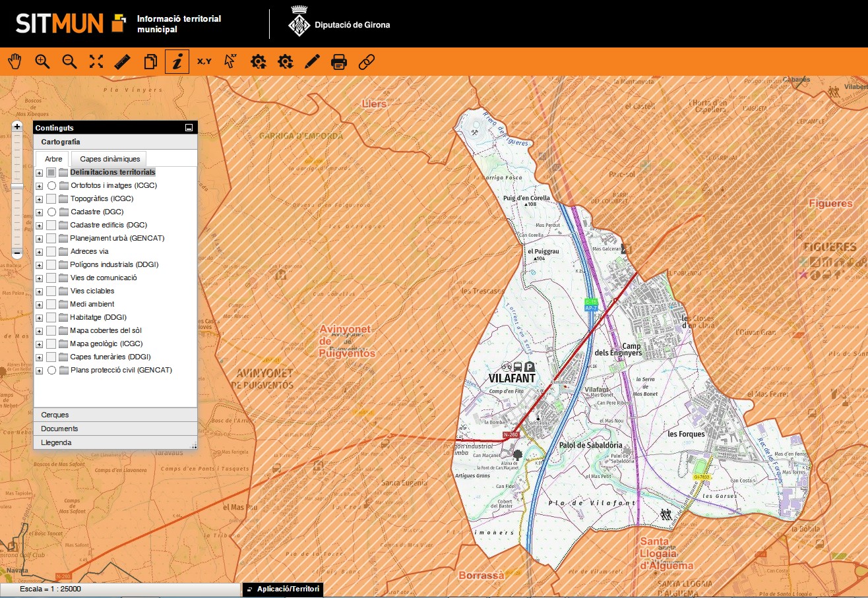Select the pencil drawing tool
The height and width of the screenshot is (598, 868).
[312, 62]
